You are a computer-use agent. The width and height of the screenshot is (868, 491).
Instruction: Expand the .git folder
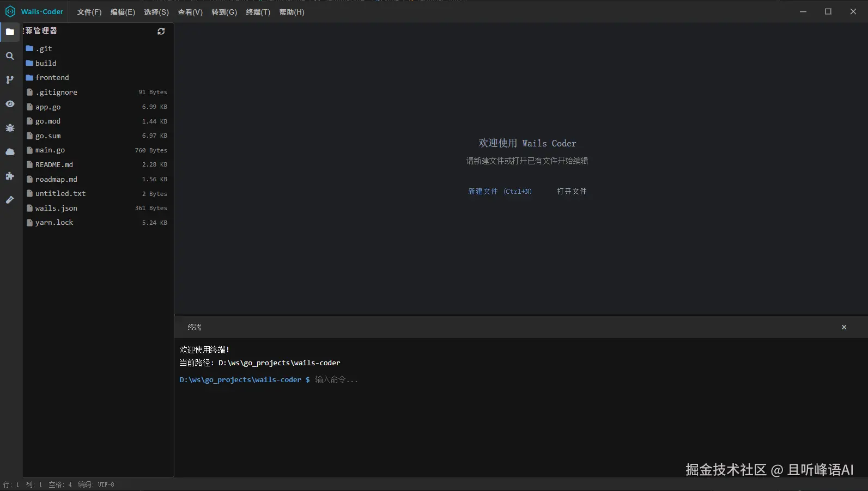tap(98, 49)
